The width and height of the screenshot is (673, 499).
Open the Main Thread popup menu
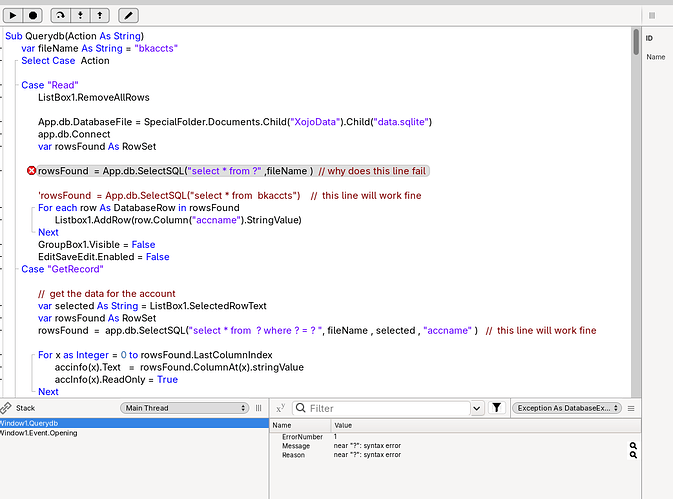pyautogui.click(x=185, y=408)
